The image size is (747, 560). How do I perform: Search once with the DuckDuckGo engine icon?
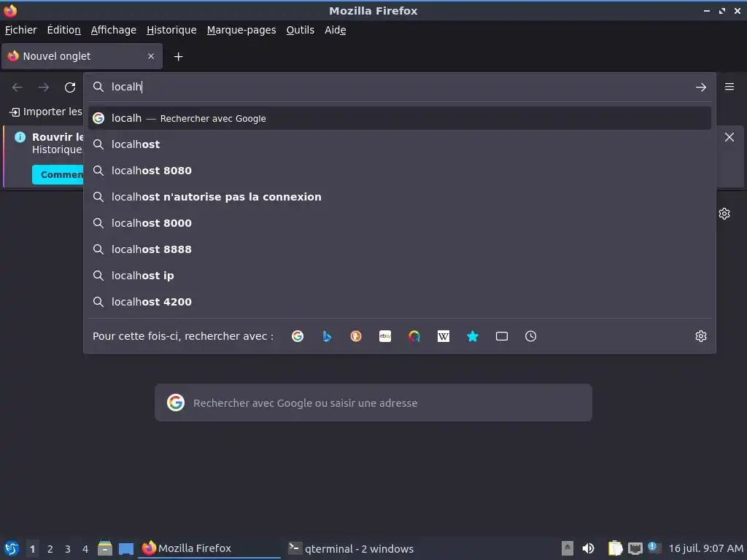pos(356,336)
